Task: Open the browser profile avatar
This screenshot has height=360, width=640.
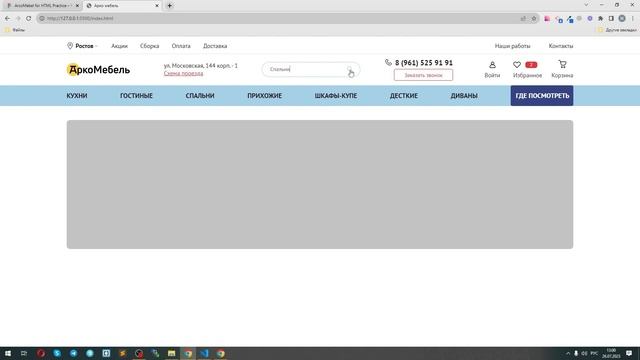Action: coord(622,18)
